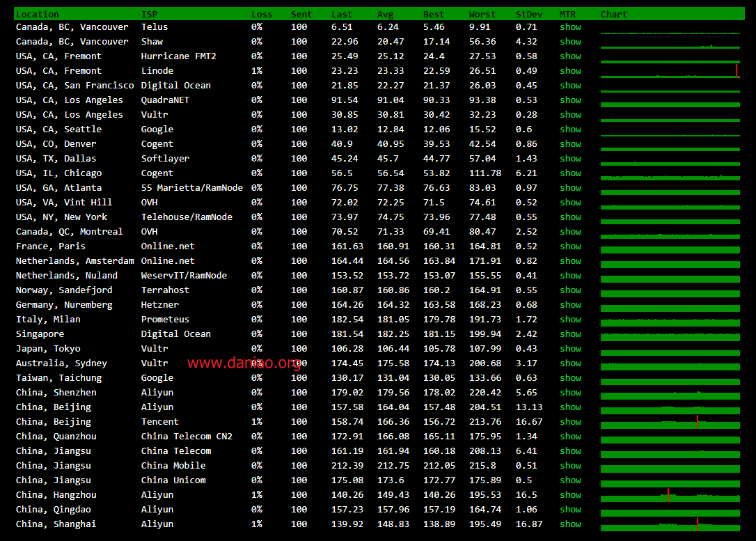Open show link for San Francisco Digital Ocean
The width and height of the screenshot is (756, 541).
[570, 86]
